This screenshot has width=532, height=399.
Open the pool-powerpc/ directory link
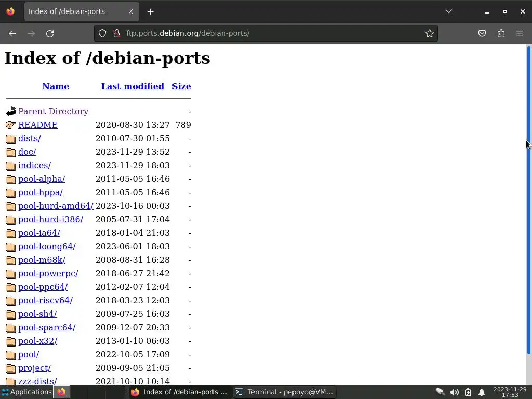click(48, 273)
